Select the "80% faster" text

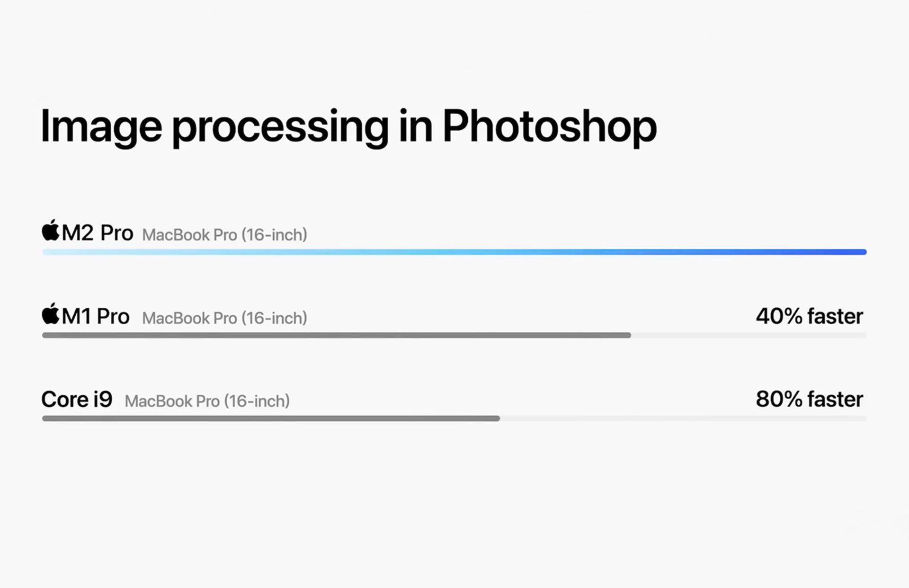pos(809,399)
